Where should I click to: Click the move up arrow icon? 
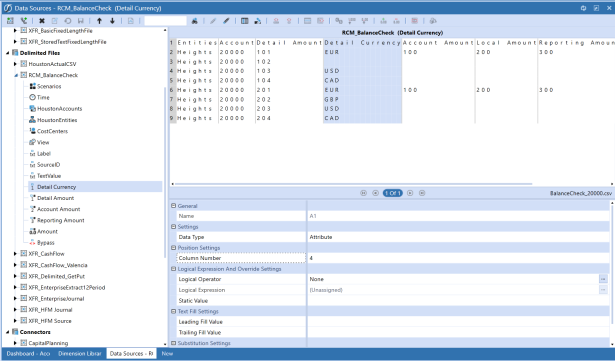coord(99,21)
